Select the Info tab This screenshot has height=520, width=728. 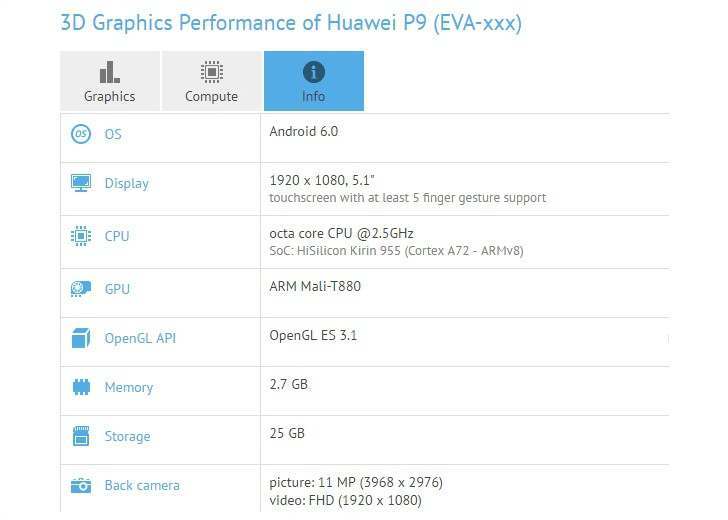click(313, 81)
